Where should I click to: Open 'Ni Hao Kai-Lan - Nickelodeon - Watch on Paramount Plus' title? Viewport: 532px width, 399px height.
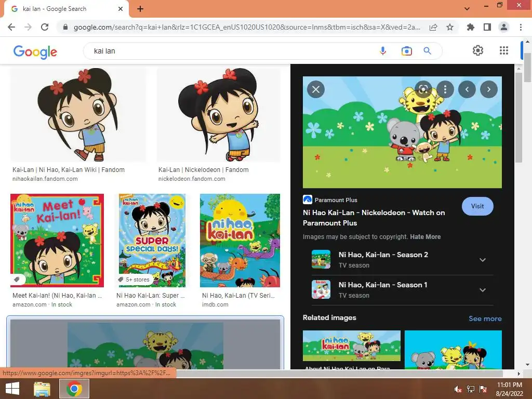click(x=374, y=218)
